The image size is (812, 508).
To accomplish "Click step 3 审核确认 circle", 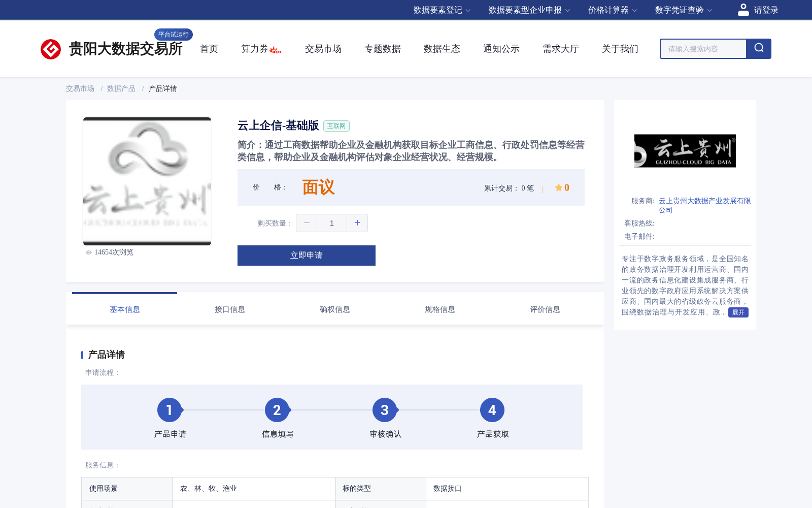I will (x=385, y=410).
